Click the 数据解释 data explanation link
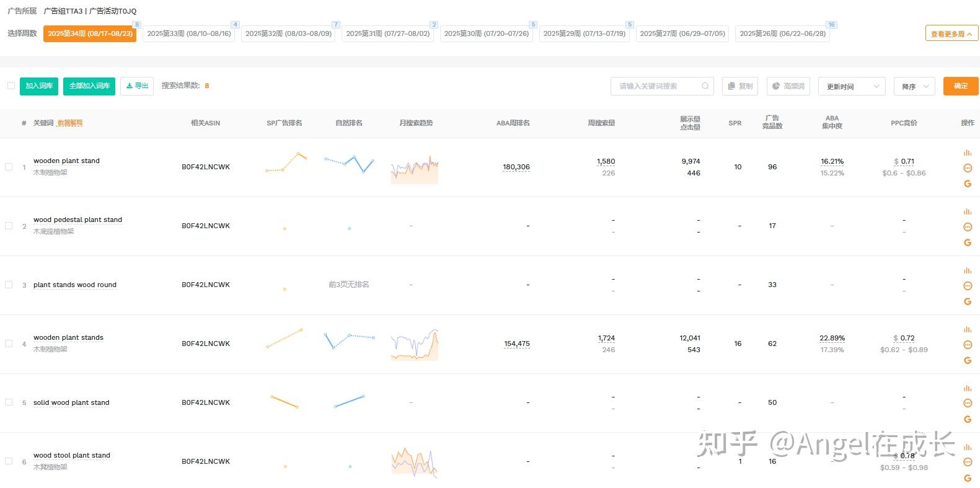The width and height of the screenshot is (980, 488). pyautogui.click(x=70, y=123)
